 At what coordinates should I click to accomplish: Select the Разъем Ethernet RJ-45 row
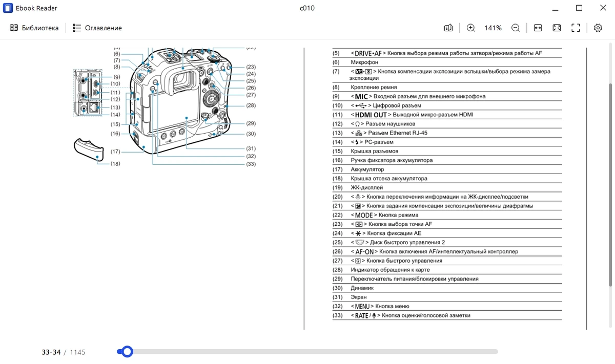tap(447, 133)
